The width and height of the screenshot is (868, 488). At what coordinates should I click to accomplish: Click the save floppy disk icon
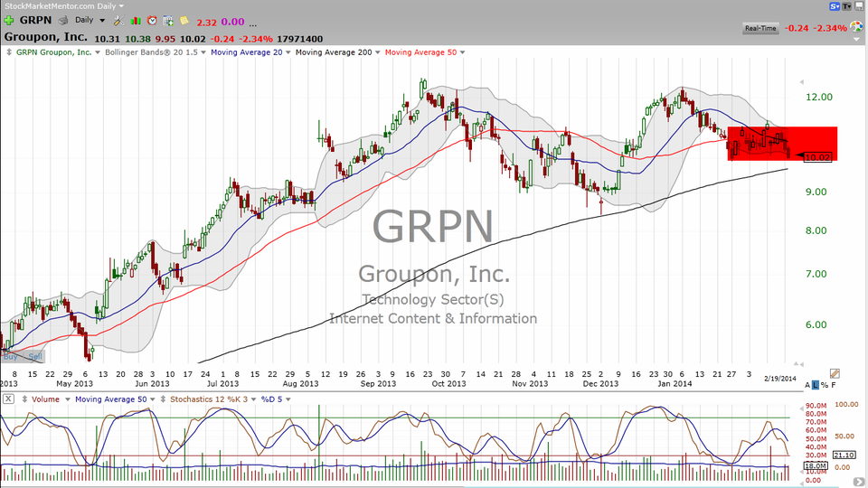click(x=860, y=6)
